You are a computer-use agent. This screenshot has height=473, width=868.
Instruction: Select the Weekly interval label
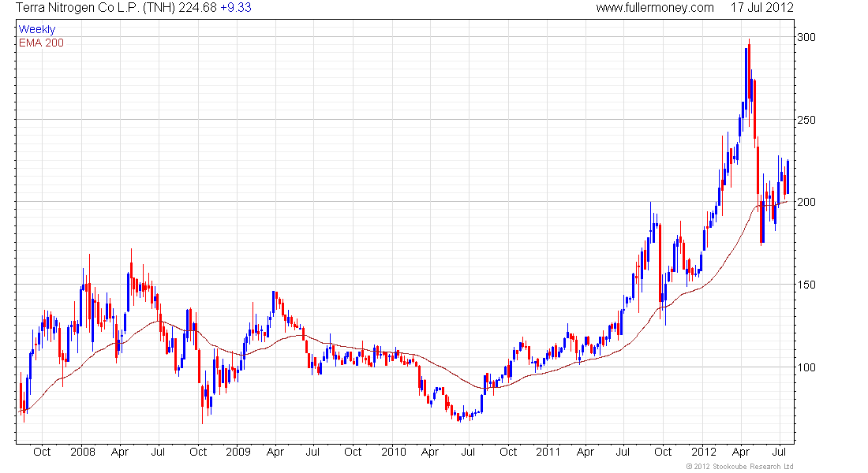pyautogui.click(x=37, y=29)
